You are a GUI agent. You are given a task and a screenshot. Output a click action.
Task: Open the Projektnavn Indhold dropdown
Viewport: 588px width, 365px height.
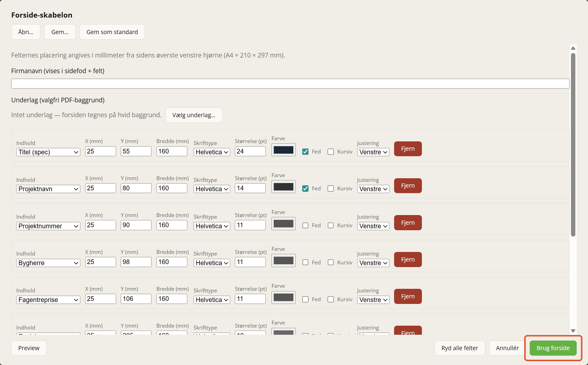click(x=48, y=189)
